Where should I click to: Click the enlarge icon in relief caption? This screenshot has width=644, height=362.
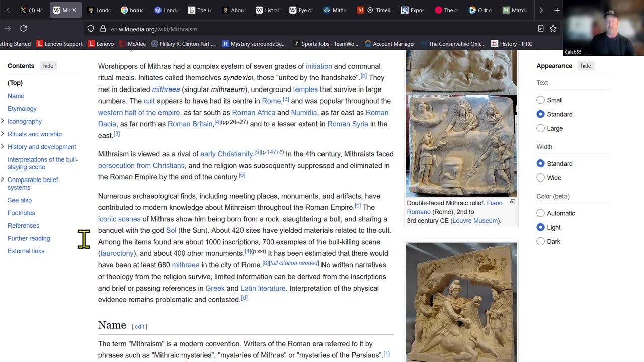pyautogui.click(x=512, y=202)
